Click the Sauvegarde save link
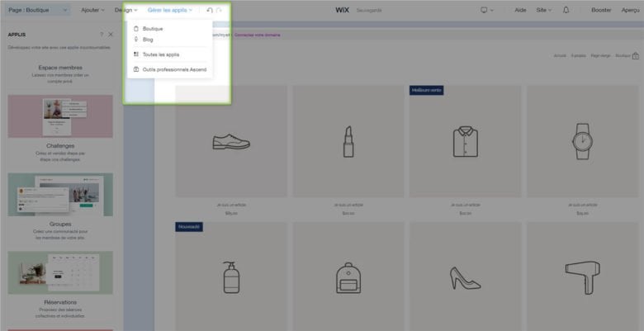Screen dimensions: 644x331 pos(369,10)
